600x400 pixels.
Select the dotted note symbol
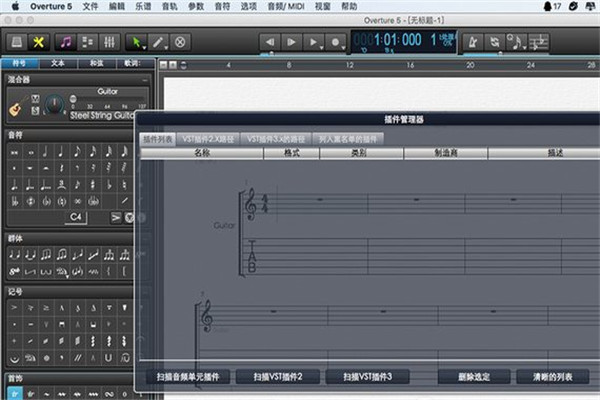tap(15, 185)
